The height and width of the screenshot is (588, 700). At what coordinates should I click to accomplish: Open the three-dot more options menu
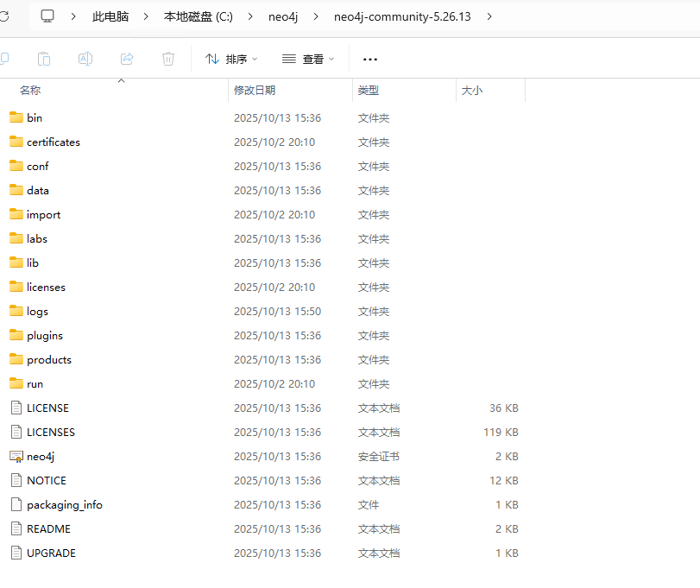[x=370, y=59]
